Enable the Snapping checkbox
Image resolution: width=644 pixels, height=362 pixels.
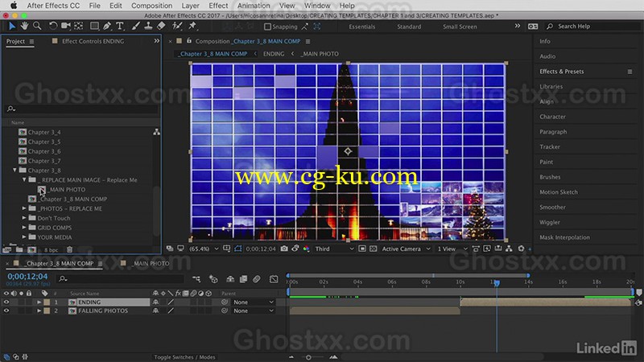click(267, 27)
